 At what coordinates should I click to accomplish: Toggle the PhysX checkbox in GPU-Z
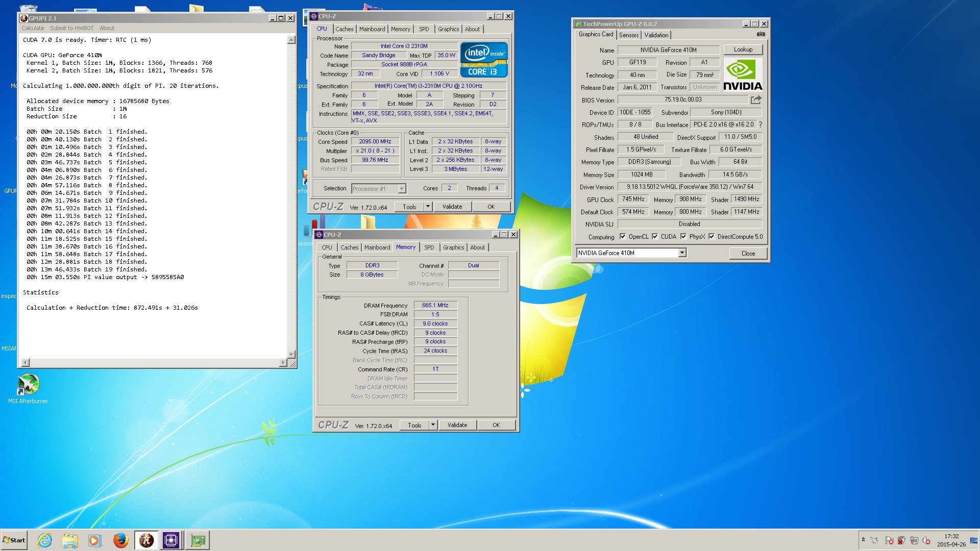point(683,237)
